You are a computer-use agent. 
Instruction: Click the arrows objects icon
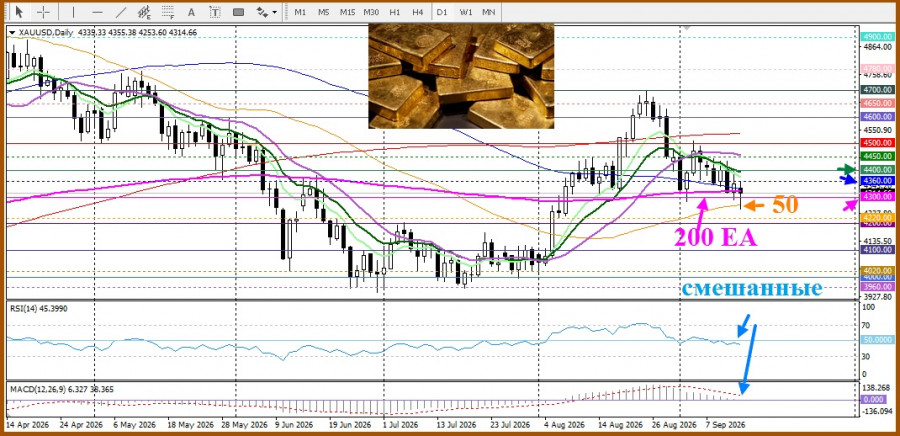[x=262, y=11]
